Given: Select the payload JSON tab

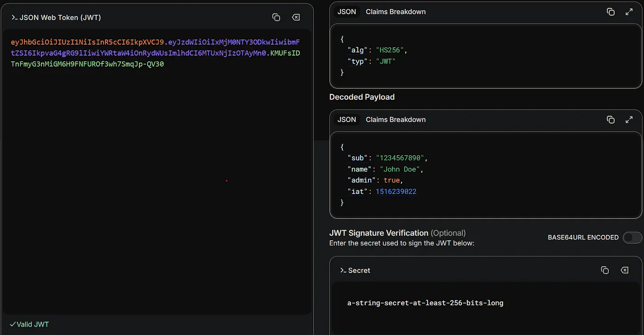Looking at the screenshot, I should (347, 119).
